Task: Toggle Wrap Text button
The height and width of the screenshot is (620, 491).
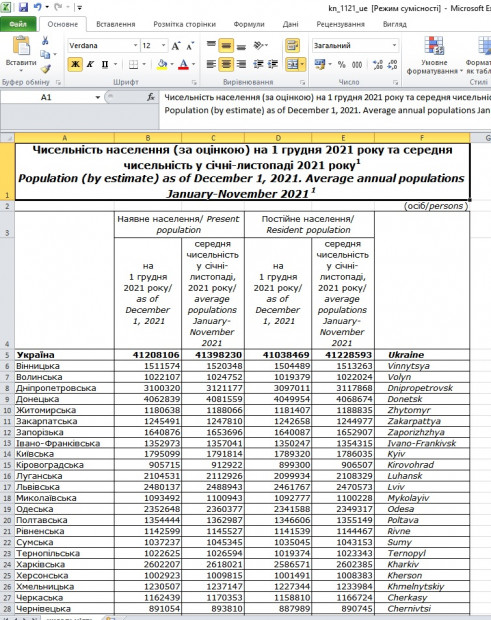Action: point(292,45)
